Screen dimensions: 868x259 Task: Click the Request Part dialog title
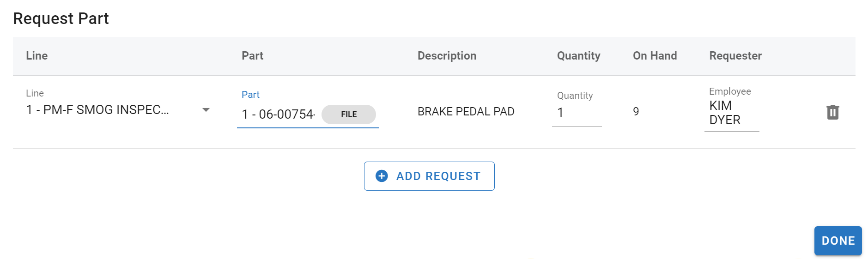coord(61,18)
